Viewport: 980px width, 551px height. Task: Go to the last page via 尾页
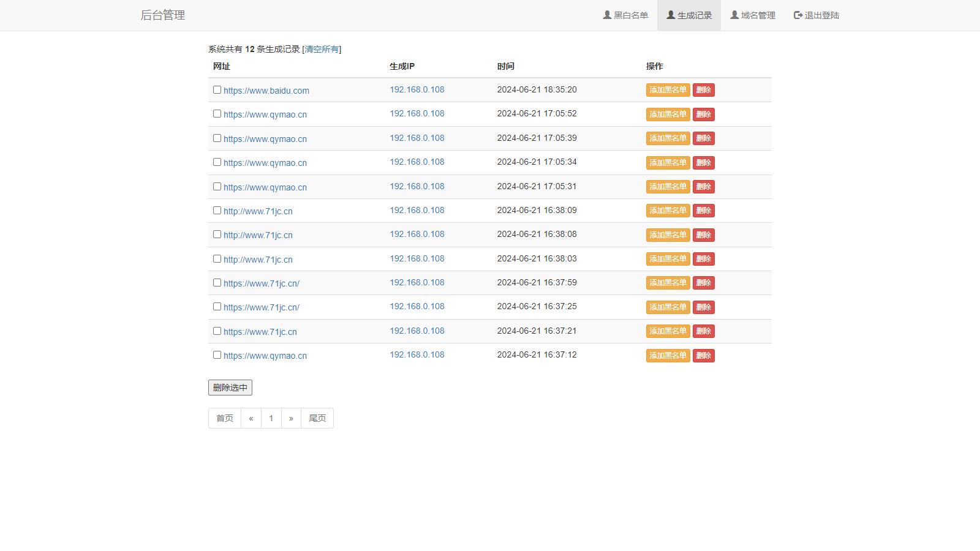(x=317, y=418)
